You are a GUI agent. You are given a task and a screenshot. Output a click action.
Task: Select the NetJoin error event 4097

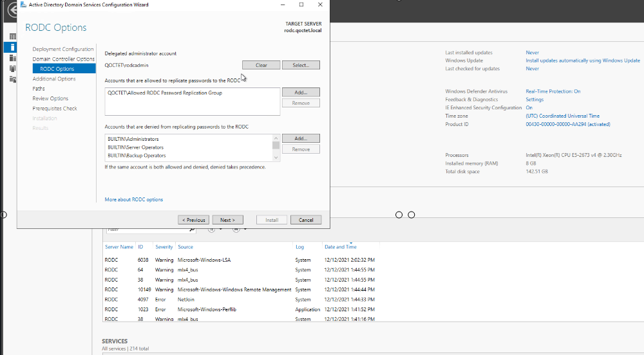pos(240,300)
